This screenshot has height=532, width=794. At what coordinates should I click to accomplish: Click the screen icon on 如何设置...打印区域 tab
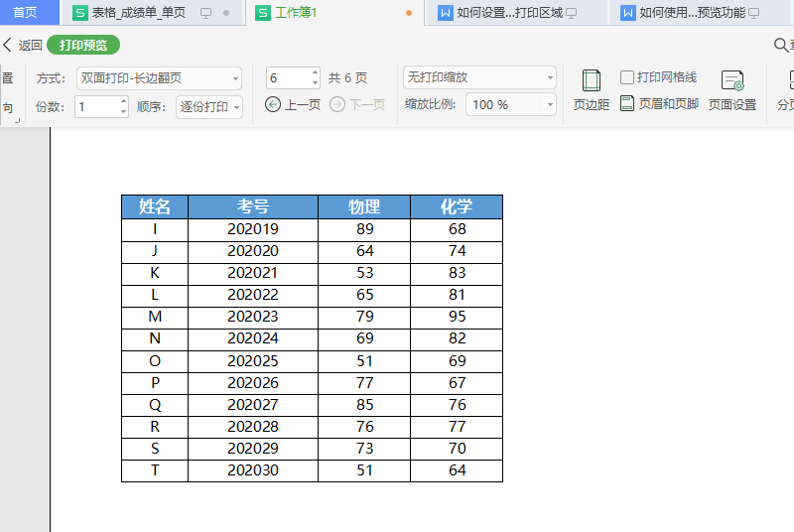point(572,13)
